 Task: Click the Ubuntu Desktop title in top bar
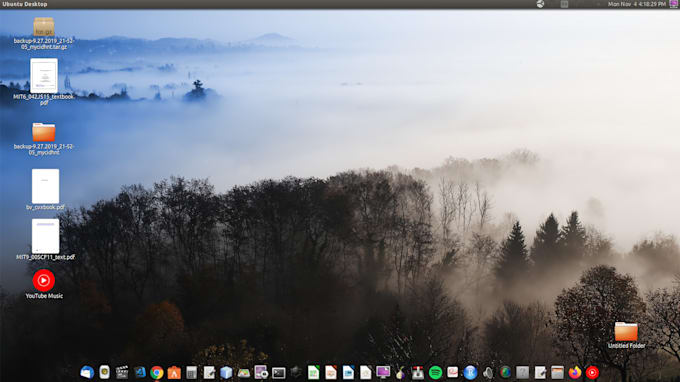click(25, 4)
